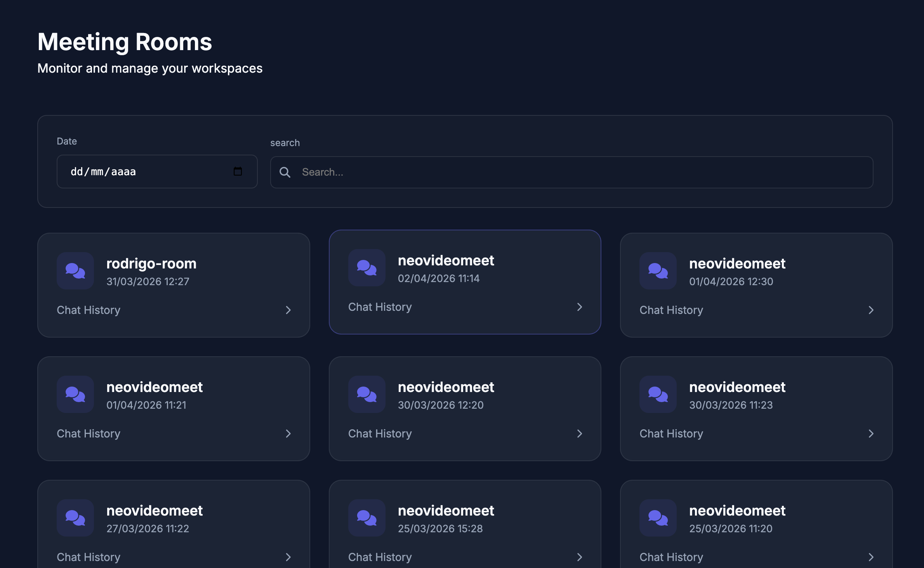Click the search field label
Image resolution: width=924 pixels, height=568 pixels.
285,143
